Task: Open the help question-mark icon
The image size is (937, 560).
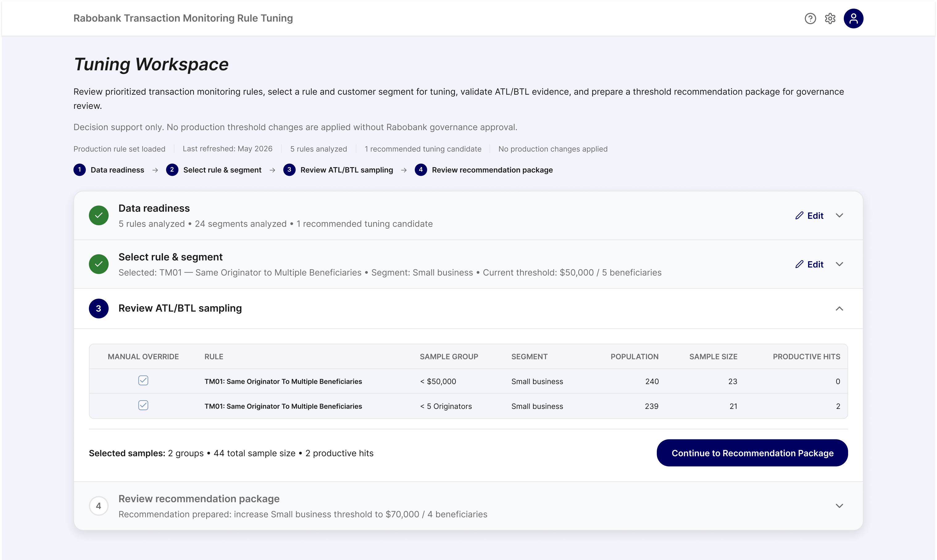Action: pos(810,18)
